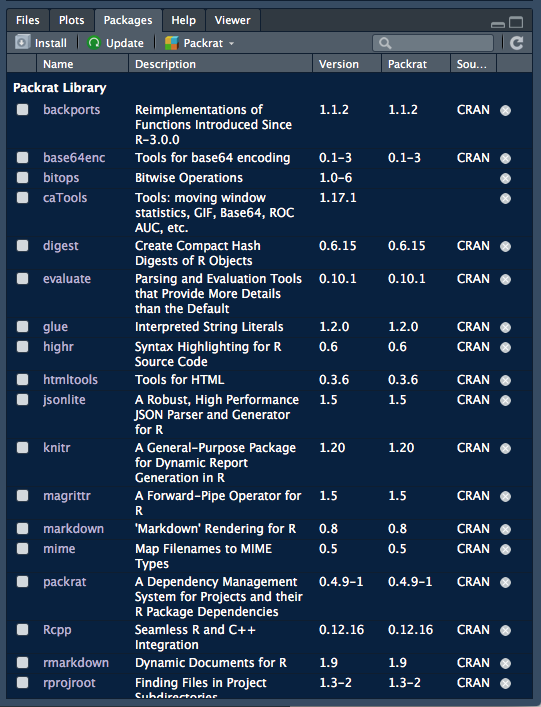Minimize the Packages pane
541x707 pixels.
pyautogui.click(x=498, y=24)
